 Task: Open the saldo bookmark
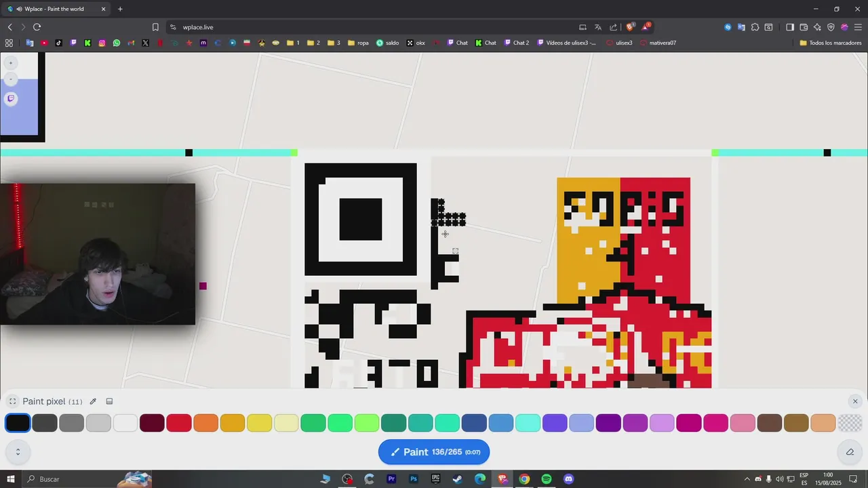tap(388, 43)
